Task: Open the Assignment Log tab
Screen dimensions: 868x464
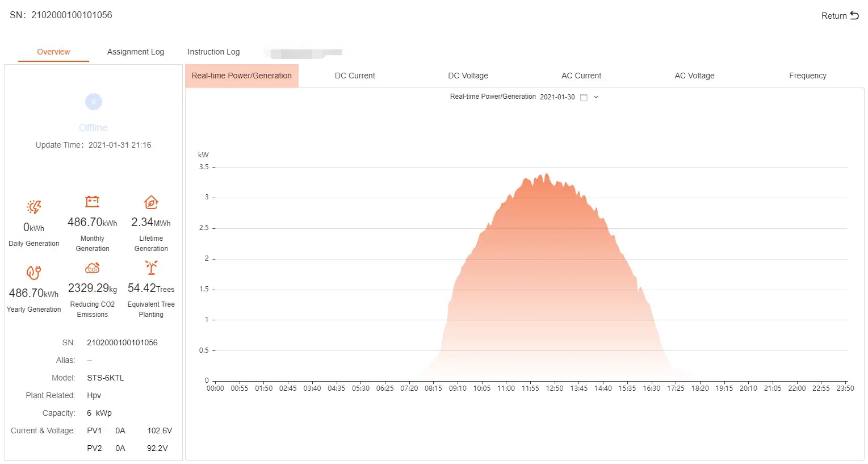Action: coord(136,52)
